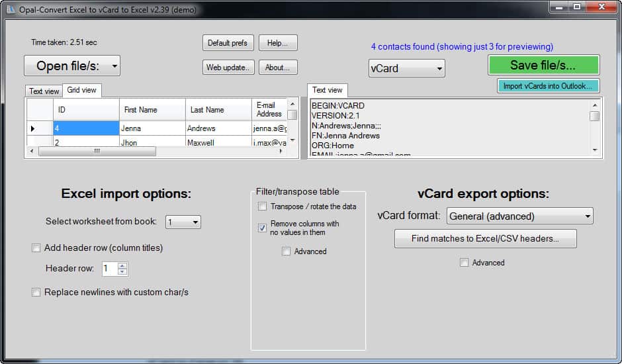Enable Advanced checkbox under vCard export options

[x=464, y=262]
